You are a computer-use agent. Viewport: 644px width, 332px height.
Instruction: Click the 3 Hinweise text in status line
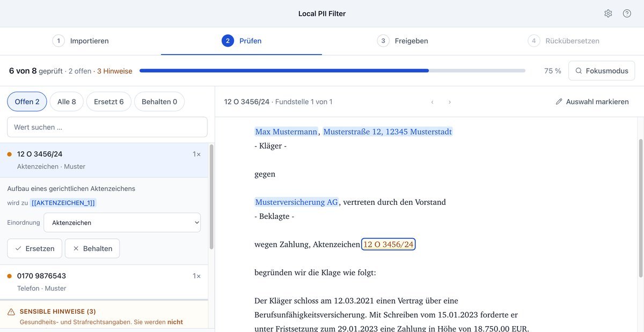coord(114,71)
